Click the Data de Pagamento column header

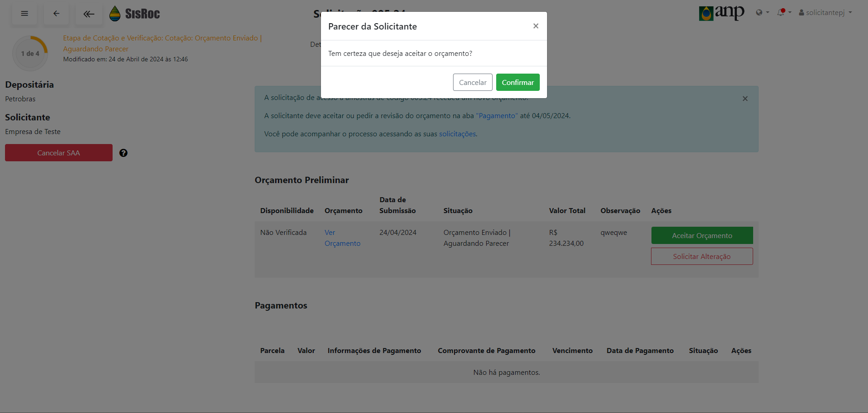tap(640, 351)
